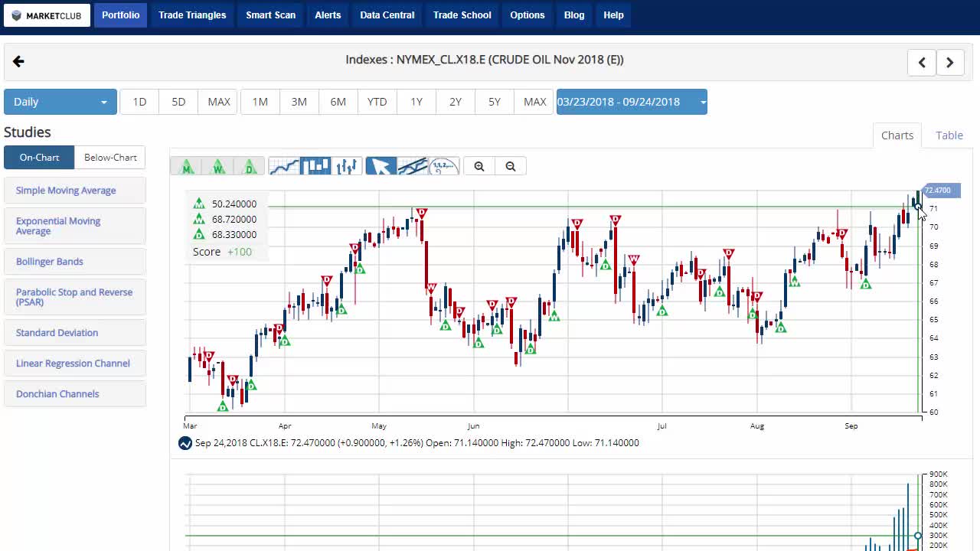Screen dimensions: 980x551
Task: Open Trade School menu
Action: point(462,15)
